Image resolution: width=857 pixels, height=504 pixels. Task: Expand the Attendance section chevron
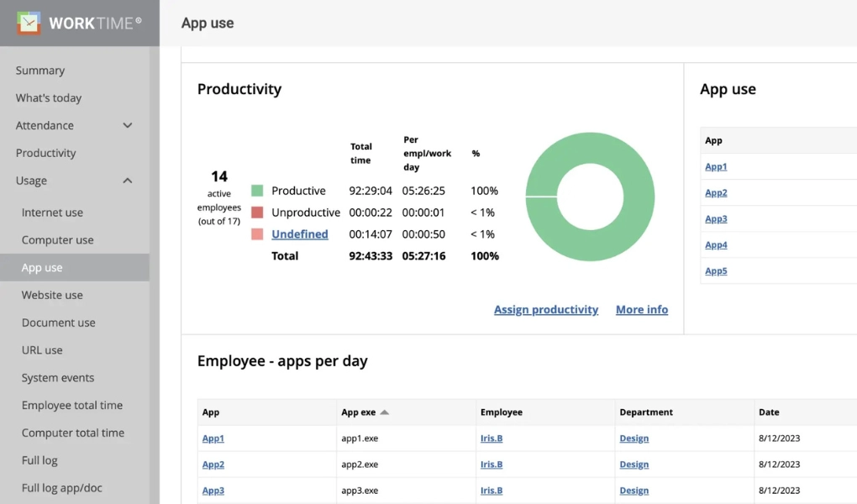[x=128, y=126]
